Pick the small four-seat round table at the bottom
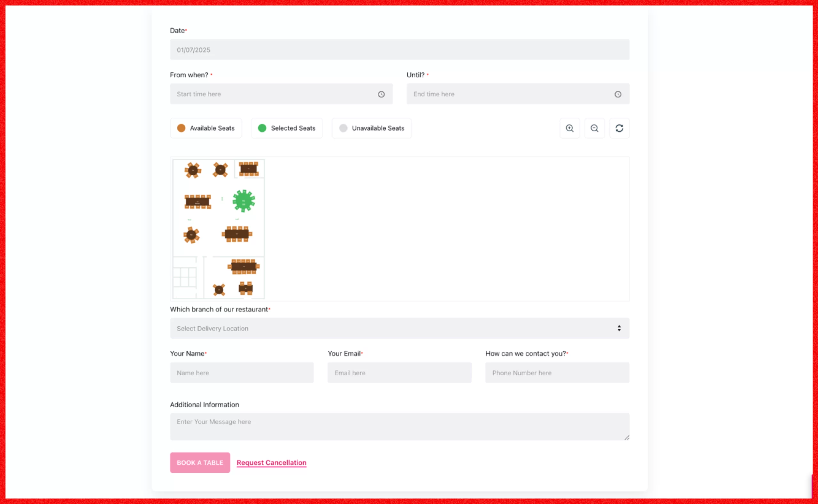Viewport: 818px width, 504px height. [219, 290]
